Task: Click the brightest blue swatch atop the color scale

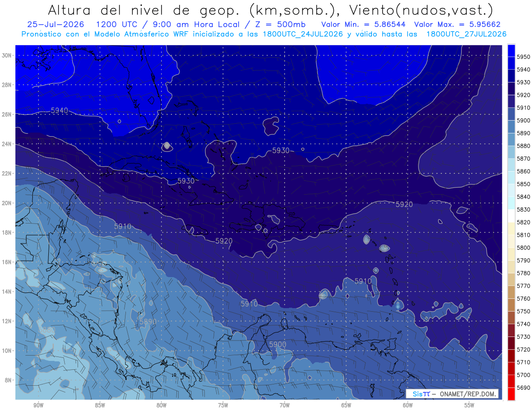Action: (x=511, y=51)
